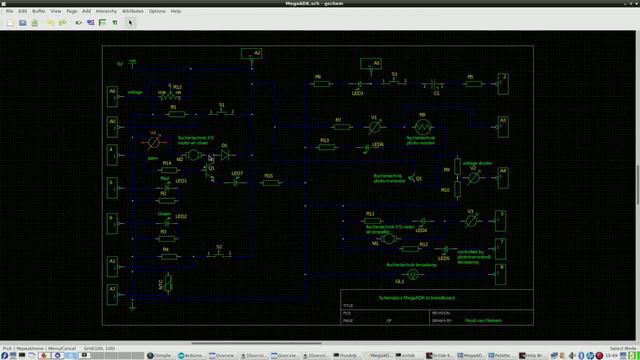Viewport: 640px width, 360px height.
Task: Click the Undo toolbar icon
Action: pyautogui.click(x=51, y=23)
